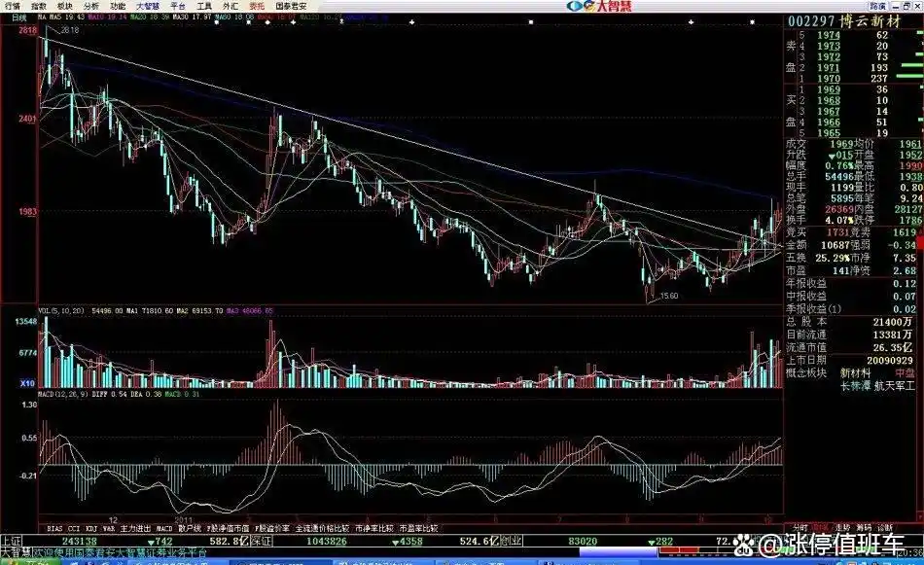This screenshot has width=924, height=565.
Task: Open the 板块 menu
Action: 65,6
